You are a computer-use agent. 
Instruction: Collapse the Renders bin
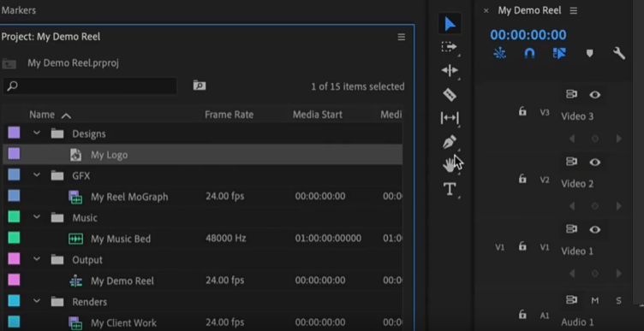tap(37, 301)
